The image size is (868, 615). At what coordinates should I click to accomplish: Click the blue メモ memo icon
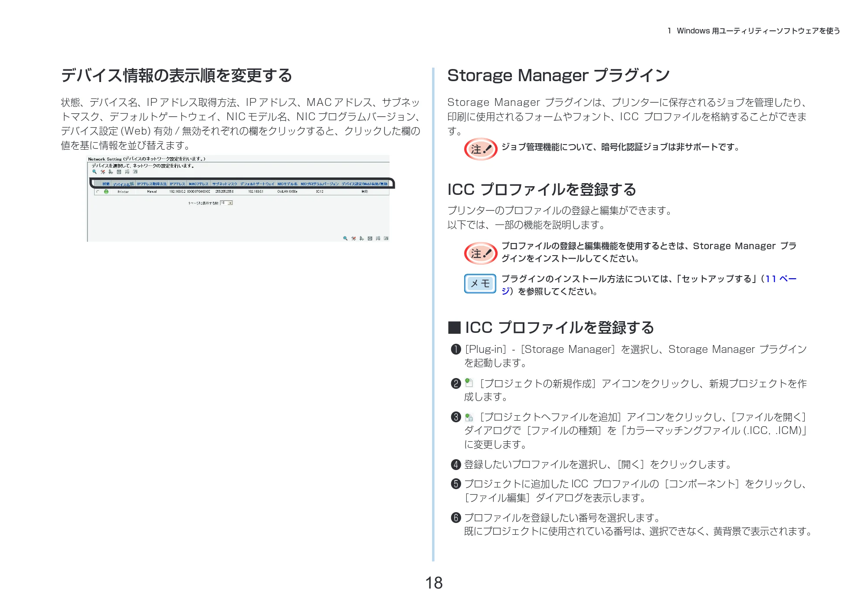click(480, 283)
